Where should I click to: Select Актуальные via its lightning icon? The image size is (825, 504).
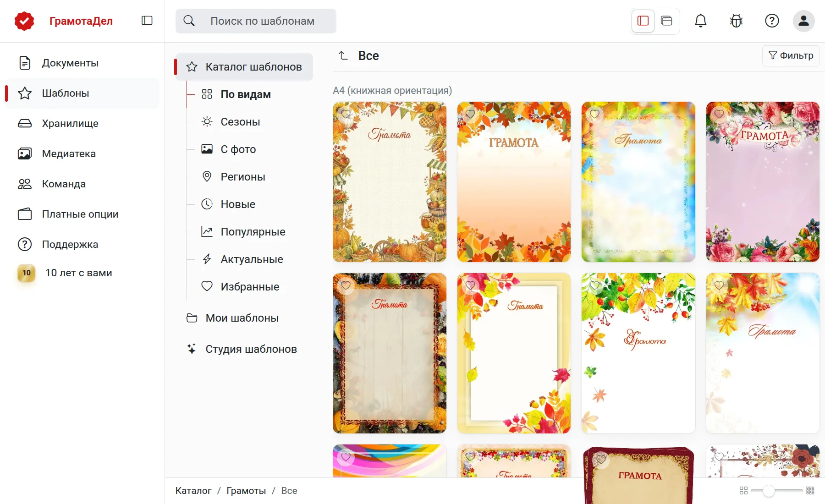point(207,259)
